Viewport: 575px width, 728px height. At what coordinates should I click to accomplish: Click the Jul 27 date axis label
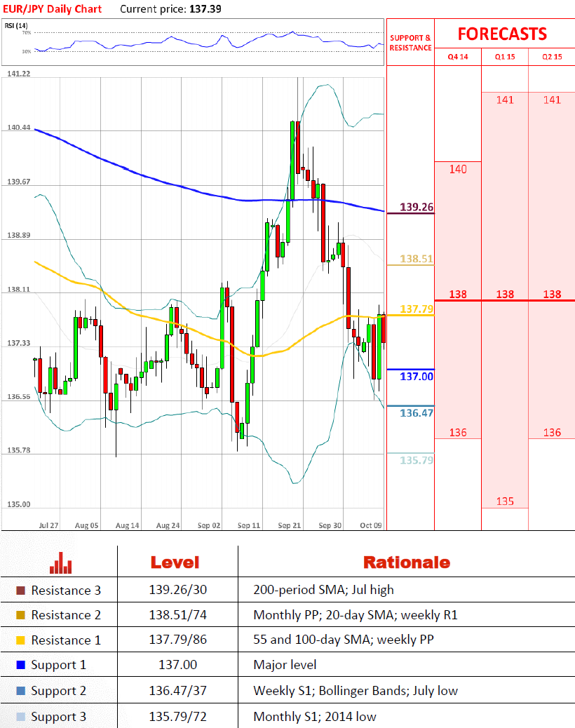(48, 525)
